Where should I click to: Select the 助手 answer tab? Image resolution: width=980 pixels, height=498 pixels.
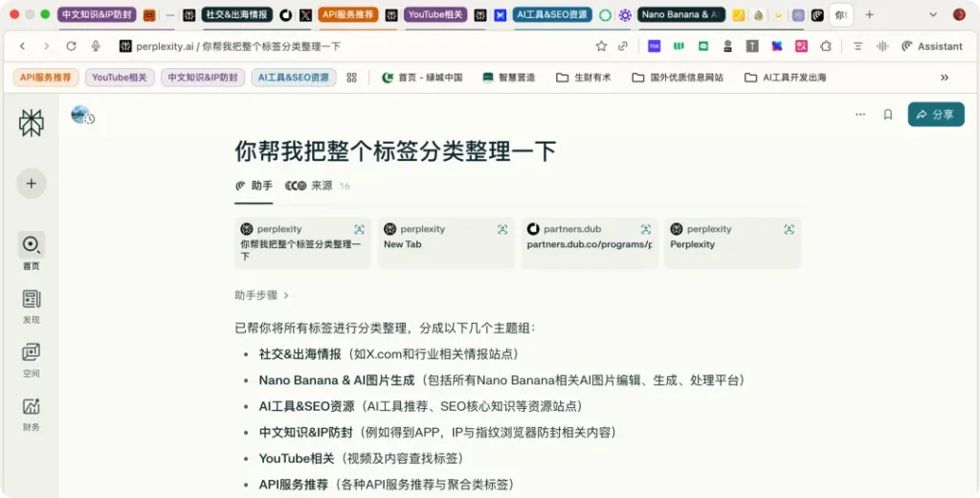254,186
